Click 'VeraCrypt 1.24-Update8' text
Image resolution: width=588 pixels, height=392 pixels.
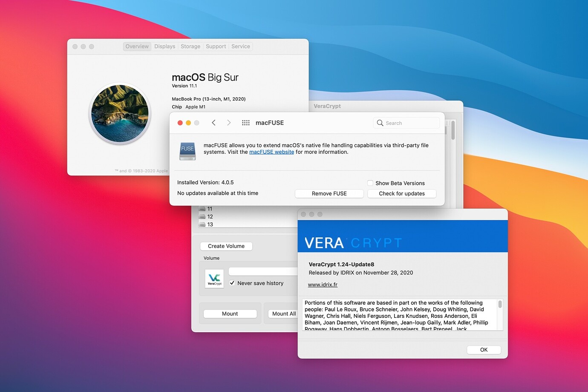point(341,264)
